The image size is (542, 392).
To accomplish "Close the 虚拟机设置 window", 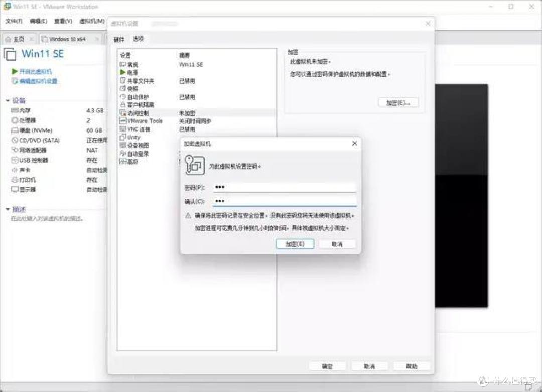I will pyautogui.click(x=428, y=24).
